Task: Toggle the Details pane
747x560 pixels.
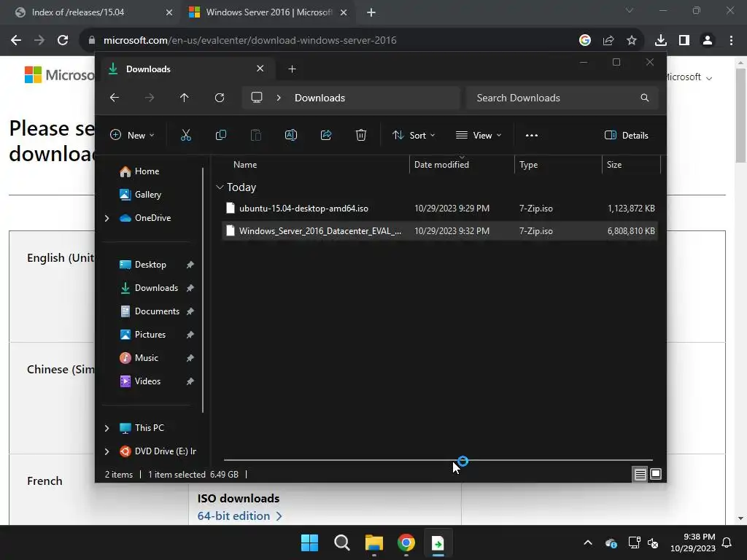Action: (626, 135)
